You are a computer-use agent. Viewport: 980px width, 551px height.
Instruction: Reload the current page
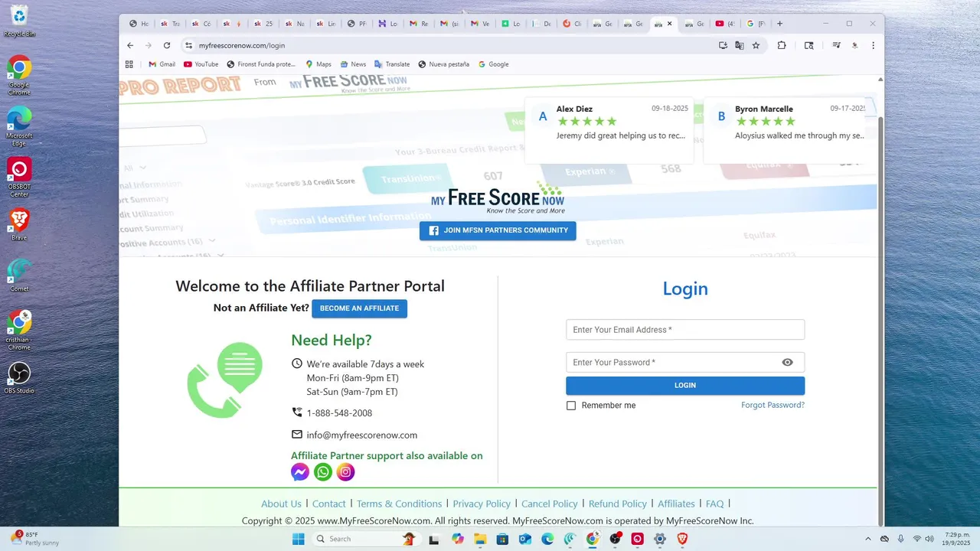pyautogui.click(x=167, y=45)
